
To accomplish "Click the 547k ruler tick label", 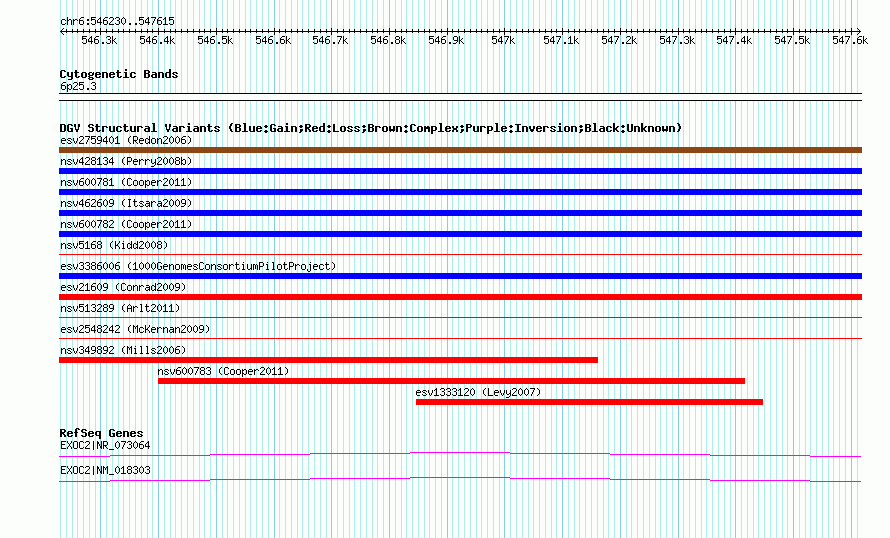I will click(x=503, y=40).
